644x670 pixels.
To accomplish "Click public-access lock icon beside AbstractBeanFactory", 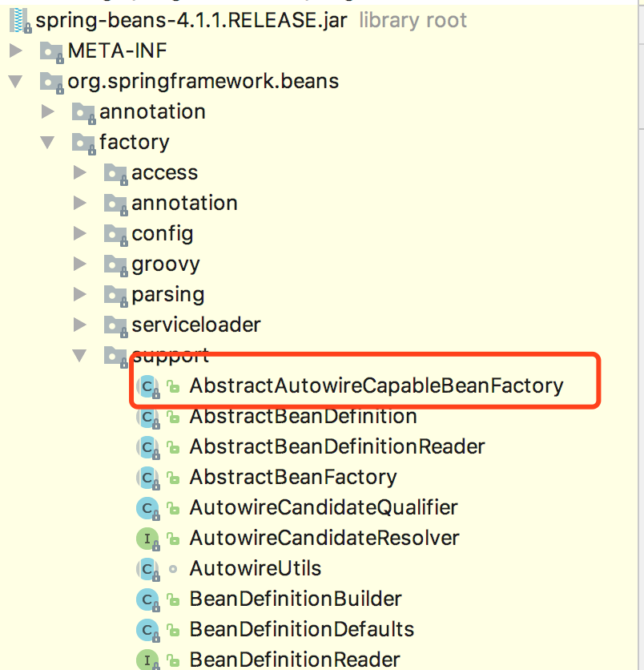I will coord(173,478).
